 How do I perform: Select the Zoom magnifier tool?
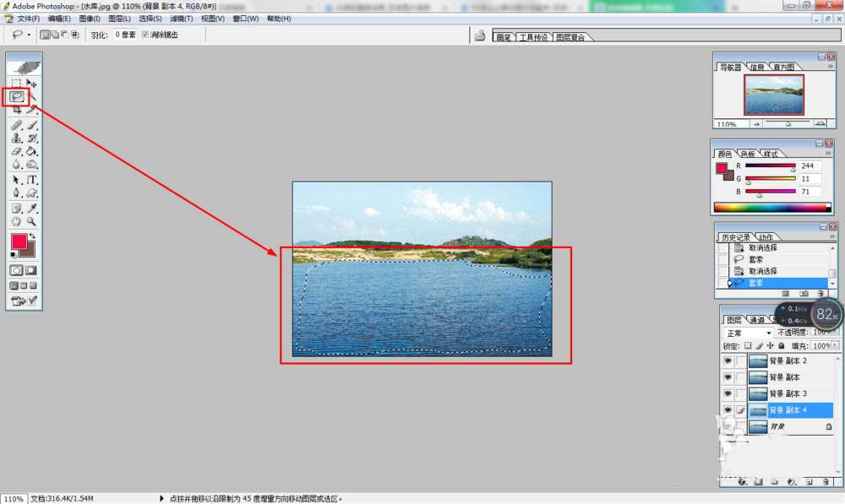pyautogui.click(x=32, y=221)
